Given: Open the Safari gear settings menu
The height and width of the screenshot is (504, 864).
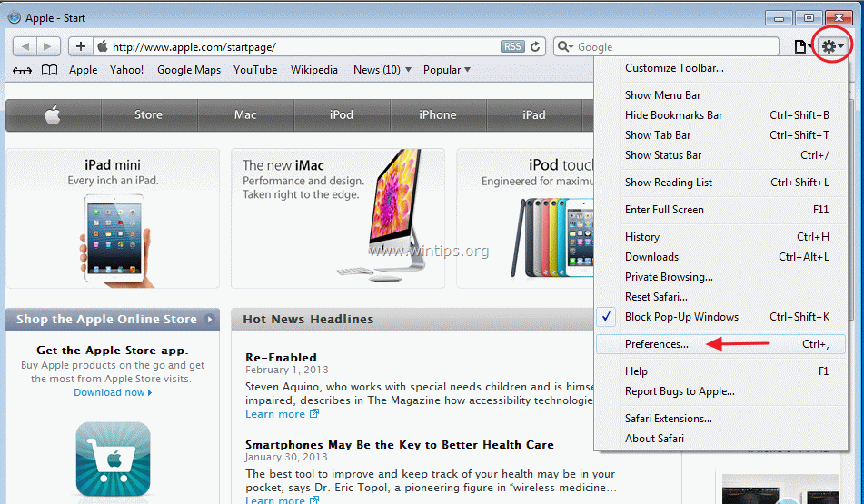Looking at the screenshot, I should (832, 47).
